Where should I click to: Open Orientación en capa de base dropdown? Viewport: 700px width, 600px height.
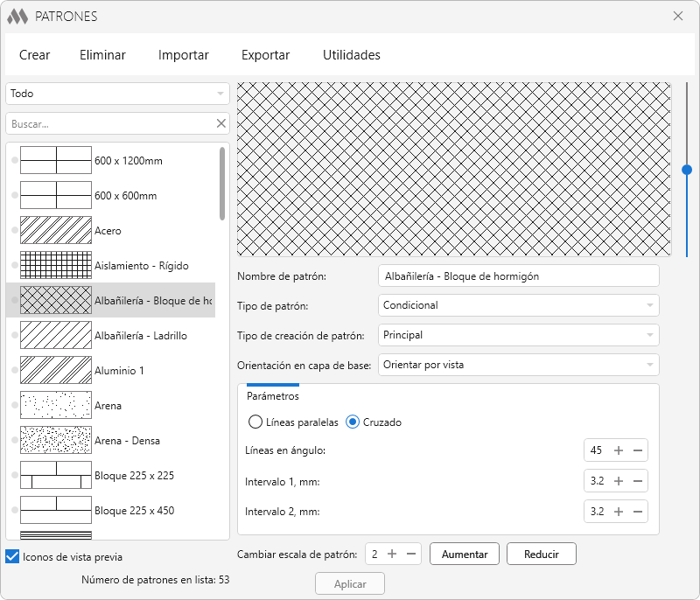pos(519,365)
